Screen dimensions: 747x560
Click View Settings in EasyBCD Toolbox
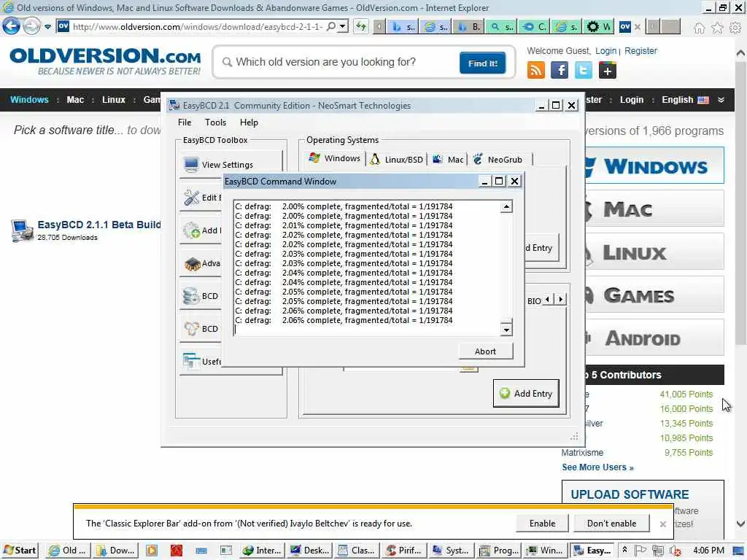[231, 164]
